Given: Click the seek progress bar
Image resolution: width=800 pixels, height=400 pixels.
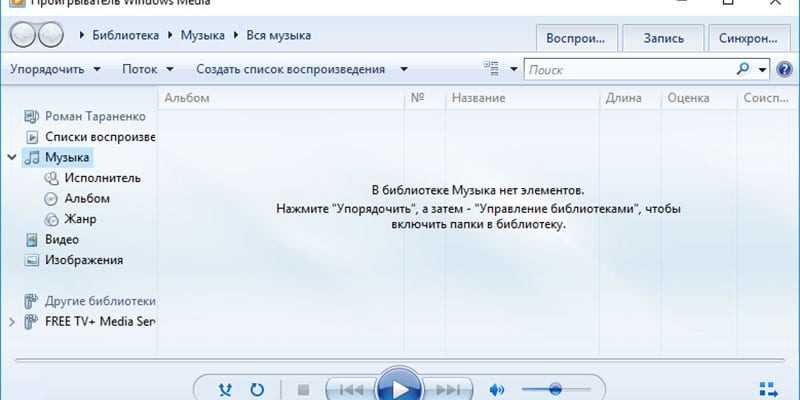Looking at the screenshot, I should click(399, 361).
